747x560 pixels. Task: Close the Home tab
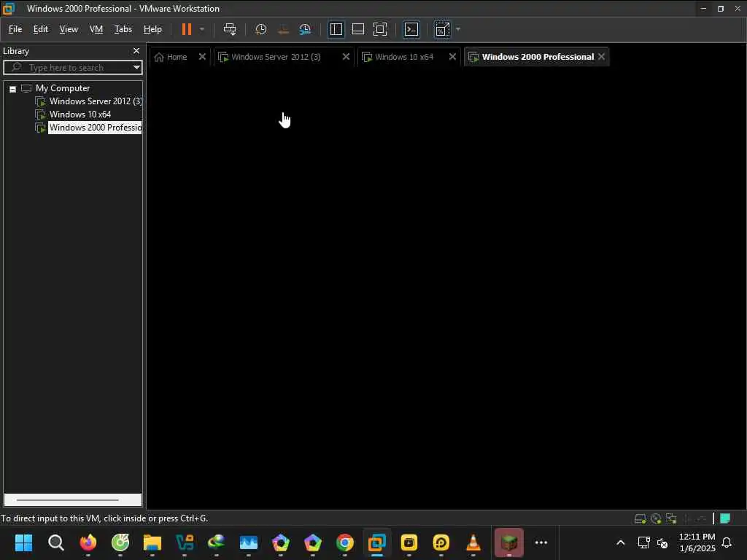point(202,57)
